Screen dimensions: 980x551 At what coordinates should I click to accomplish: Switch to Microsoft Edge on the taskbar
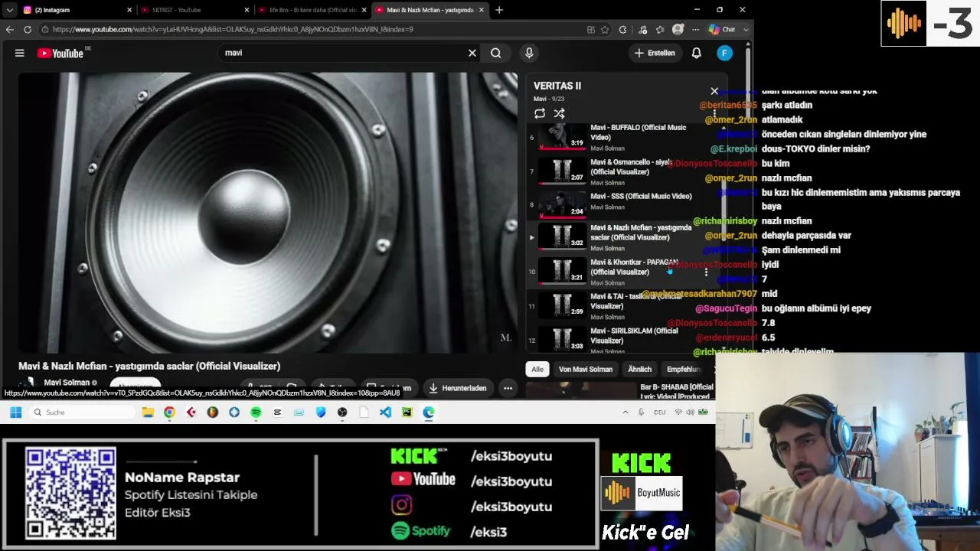(x=429, y=412)
